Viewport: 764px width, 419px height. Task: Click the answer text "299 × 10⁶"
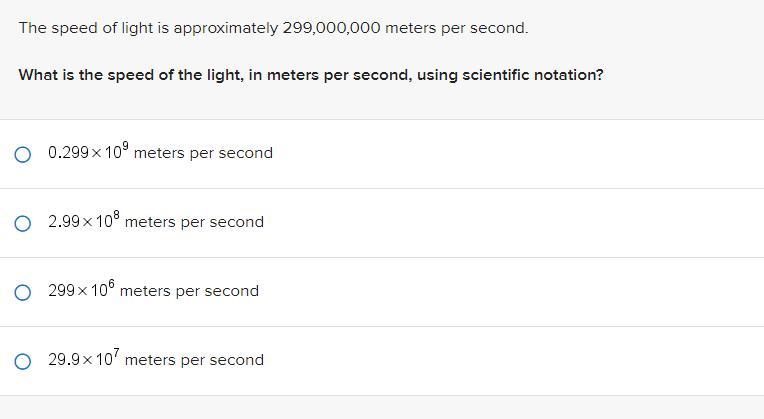(x=81, y=291)
